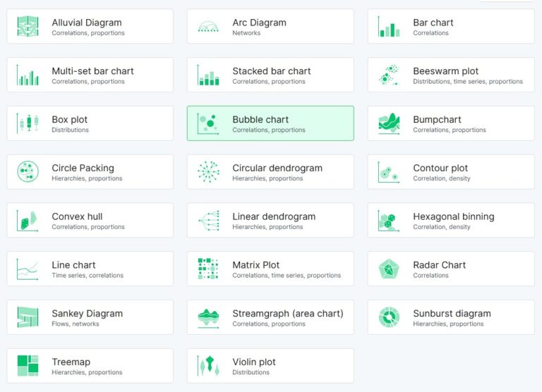Pick the Linear dendrogram title
Screen dimensions: 542x392
coord(274,216)
